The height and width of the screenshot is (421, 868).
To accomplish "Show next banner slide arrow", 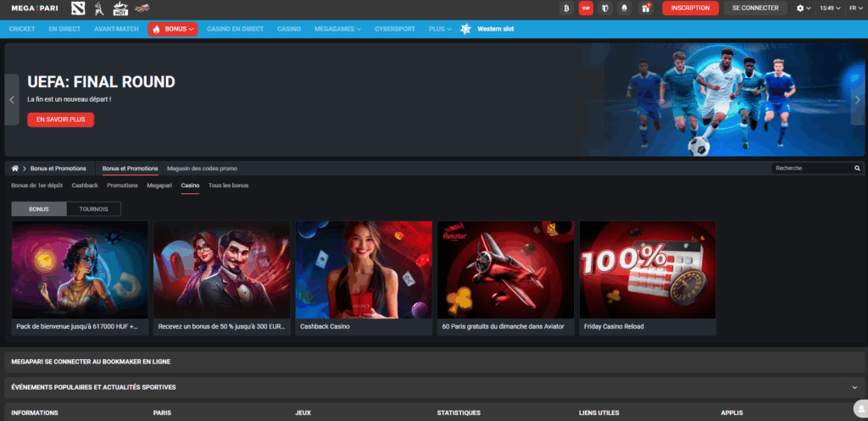I will pos(858,100).
